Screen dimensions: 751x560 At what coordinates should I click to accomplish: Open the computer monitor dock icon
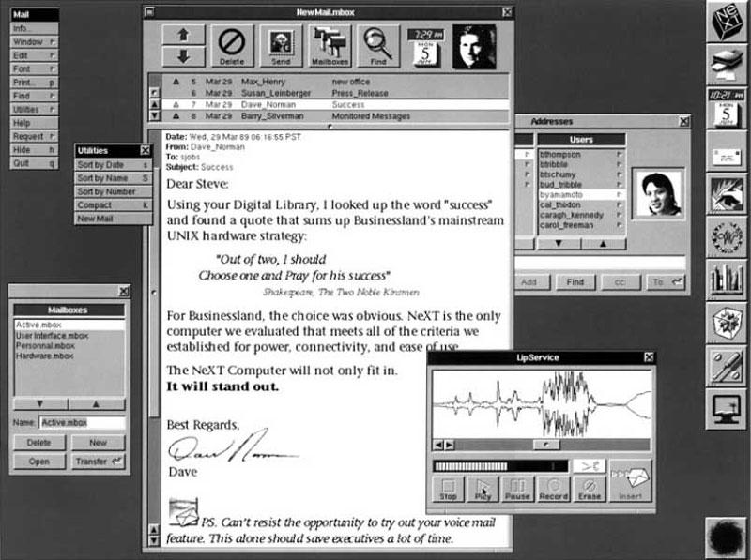click(727, 409)
